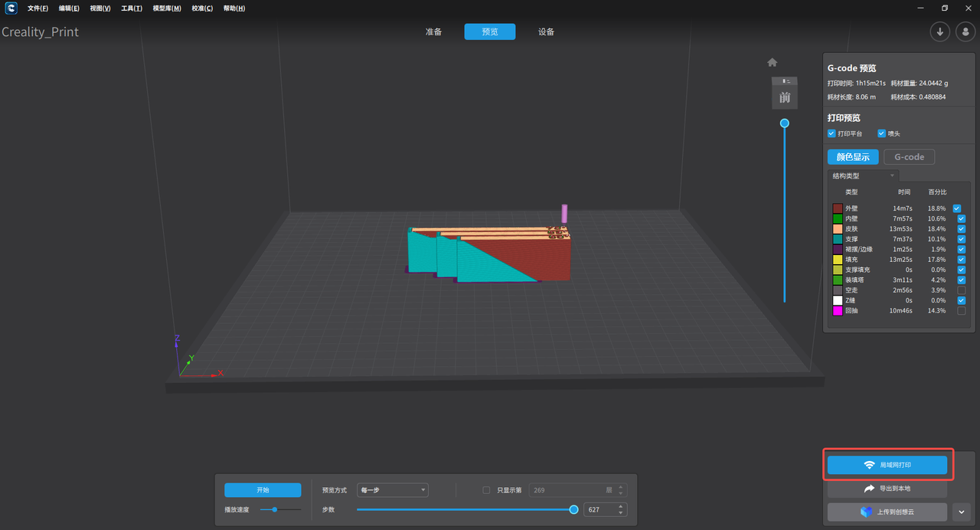
Task: Click the 播放速度 slider handle
Action: [274, 509]
